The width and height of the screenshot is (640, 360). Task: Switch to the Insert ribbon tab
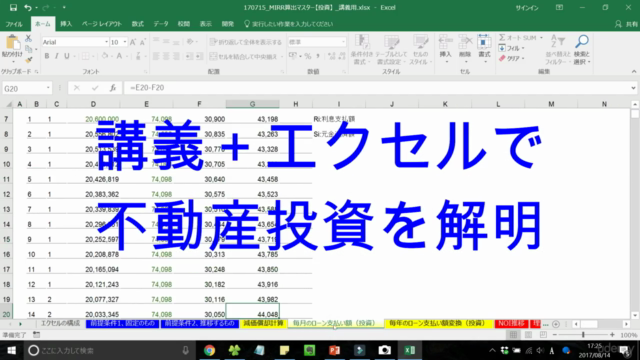[66, 24]
